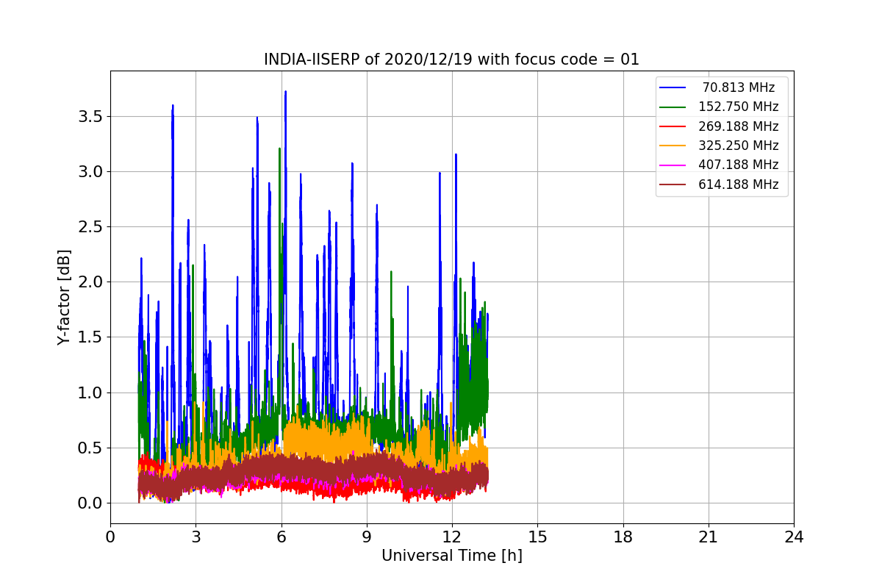Image resolution: width=882 pixels, height=588 pixels.
Task: Click x-axis tick label 12
Action: coord(451,537)
